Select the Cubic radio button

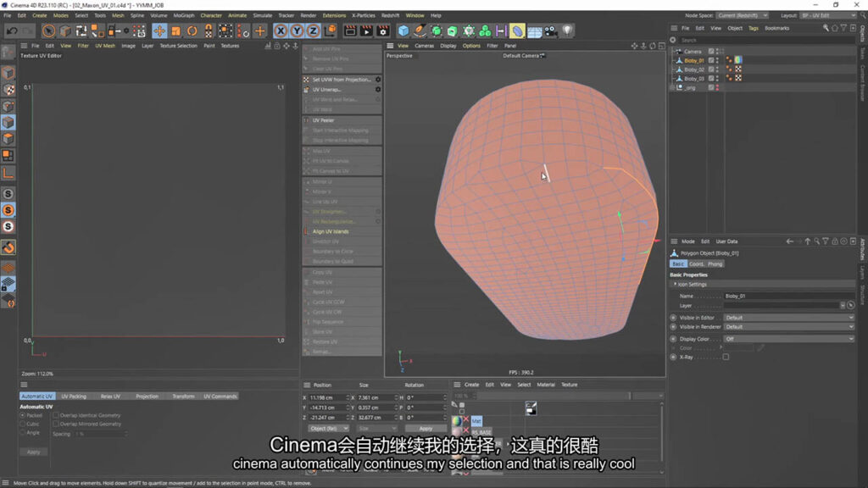pos(23,424)
